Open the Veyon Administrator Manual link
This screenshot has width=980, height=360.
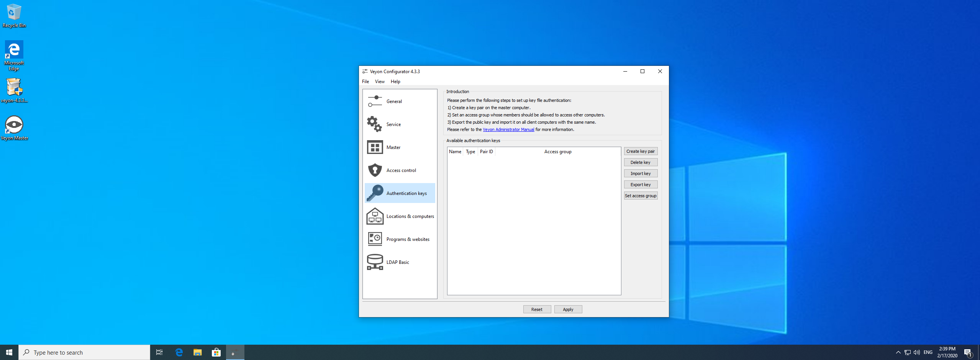point(508,129)
